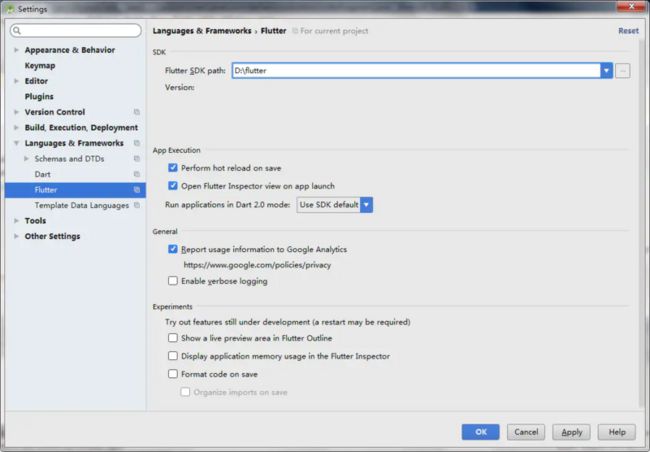Click the project-level icon beside Dart
This screenshot has height=452, width=650.
click(137, 174)
